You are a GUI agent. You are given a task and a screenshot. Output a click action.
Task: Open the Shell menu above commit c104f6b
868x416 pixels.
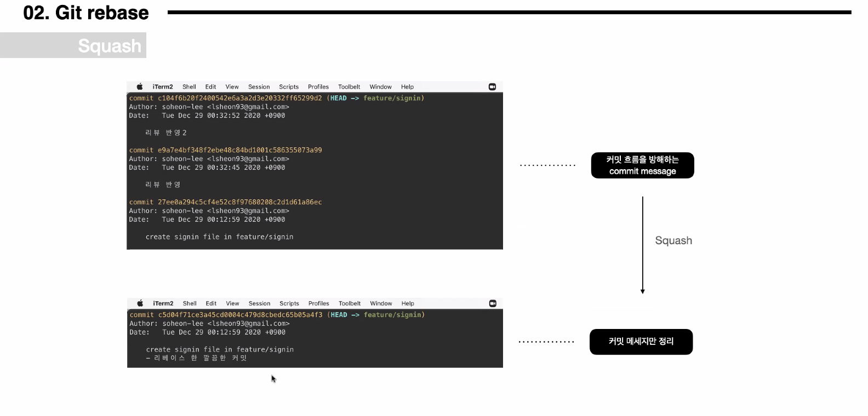click(x=189, y=86)
